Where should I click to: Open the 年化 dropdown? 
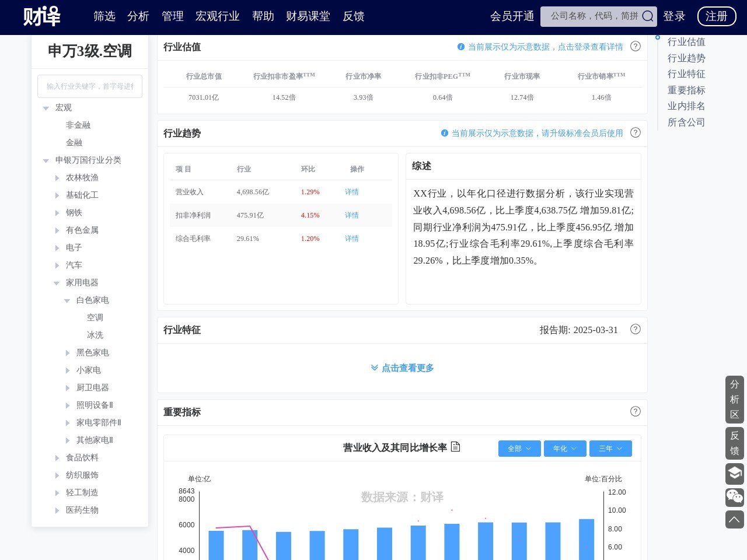click(x=564, y=449)
